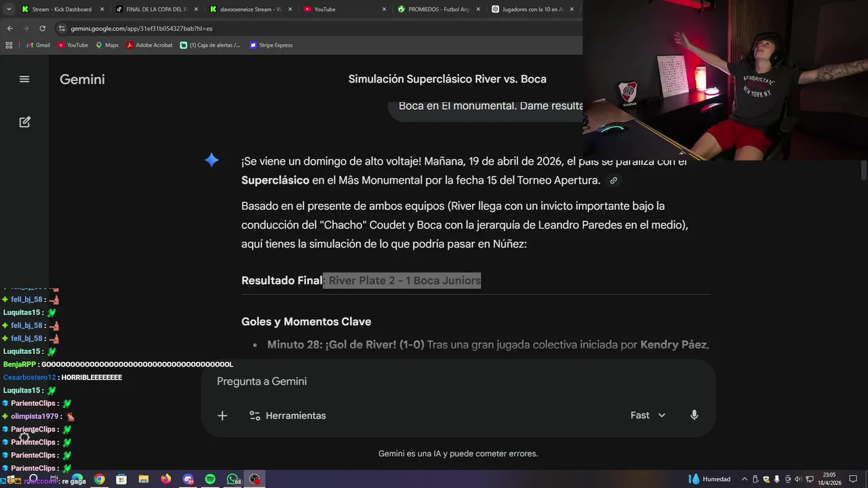Viewport: 868px width, 488px height.
Task: Open the Gemini main menu hamburger
Action: click(24, 79)
